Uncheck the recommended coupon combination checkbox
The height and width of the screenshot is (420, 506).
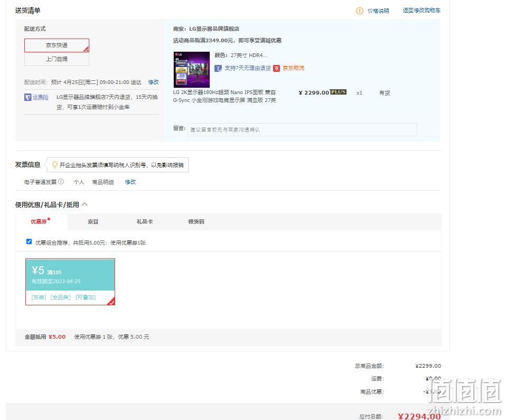[29, 241]
